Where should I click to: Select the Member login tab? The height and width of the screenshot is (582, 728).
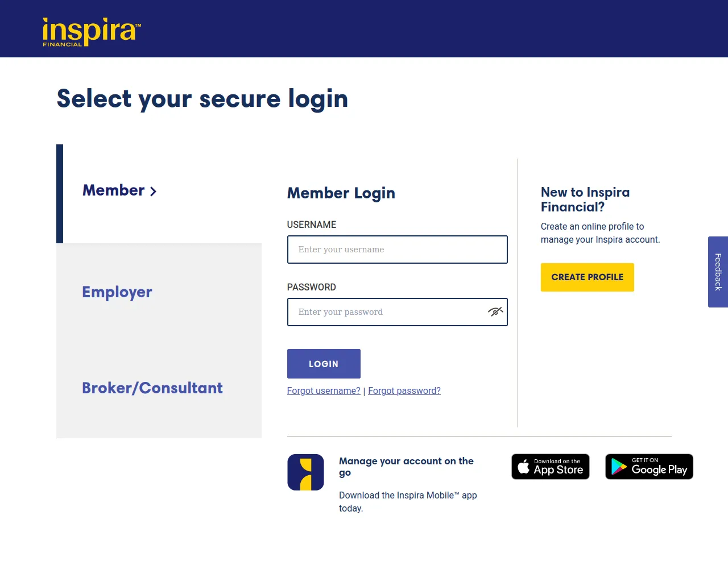tap(114, 190)
